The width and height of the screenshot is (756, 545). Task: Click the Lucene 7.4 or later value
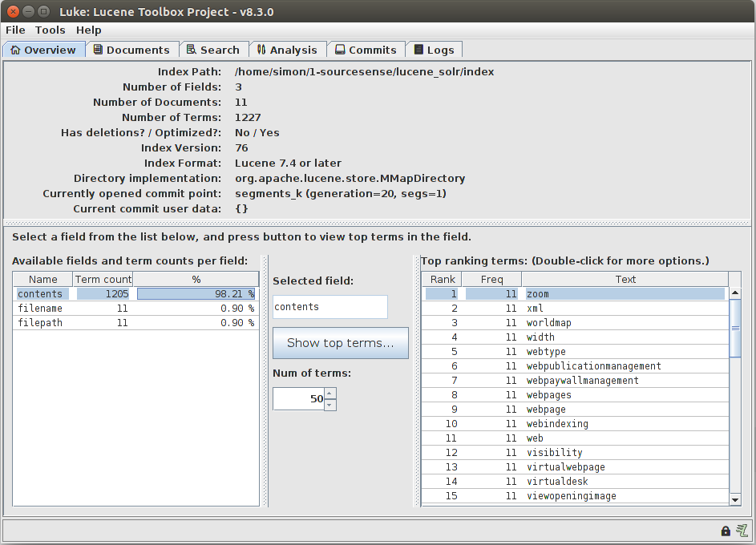[x=288, y=163]
